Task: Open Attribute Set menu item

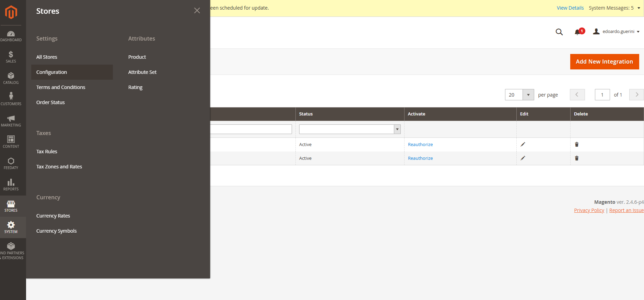Action: click(x=142, y=72)
